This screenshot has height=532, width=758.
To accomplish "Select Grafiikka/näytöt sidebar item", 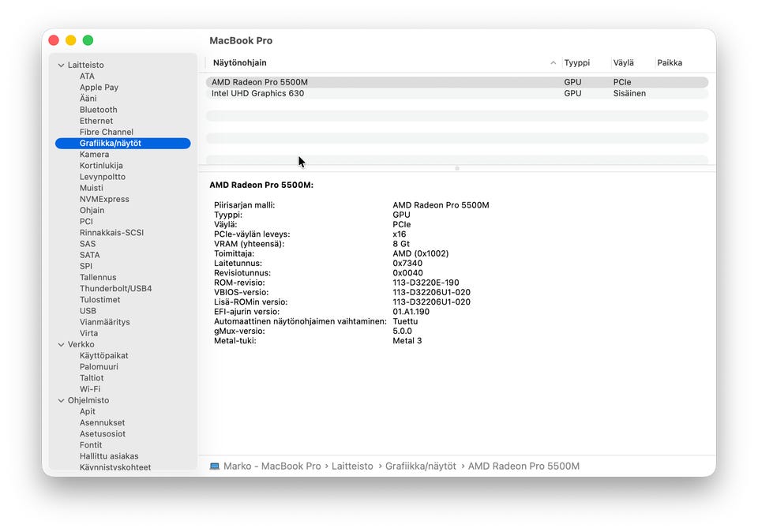I will pyautogui.click(x=123, y=144).
